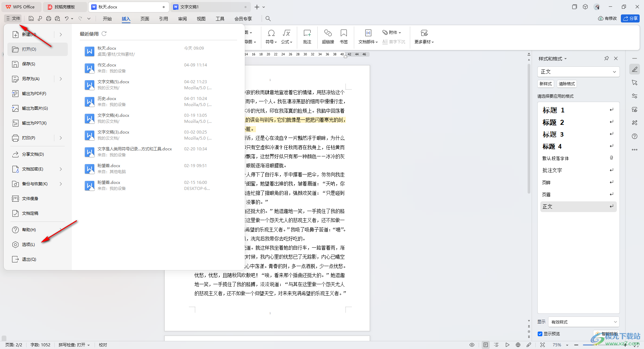Click the refresh icon beside 最近使用

pos(104,34)
